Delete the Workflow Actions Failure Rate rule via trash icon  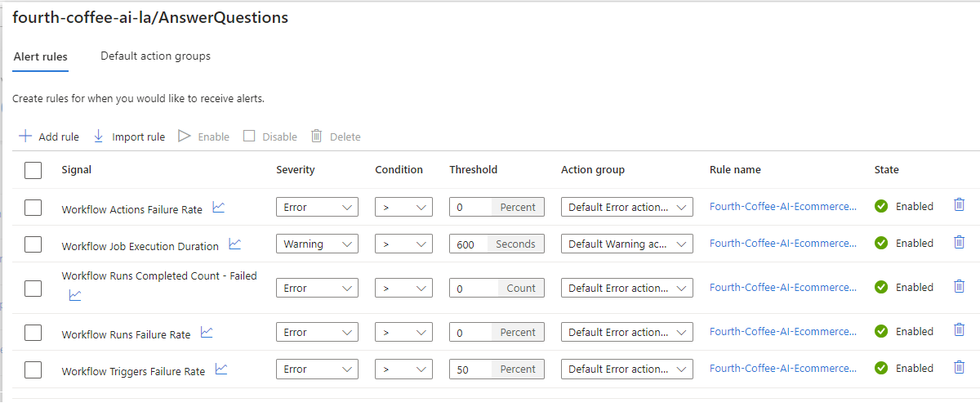960,205
